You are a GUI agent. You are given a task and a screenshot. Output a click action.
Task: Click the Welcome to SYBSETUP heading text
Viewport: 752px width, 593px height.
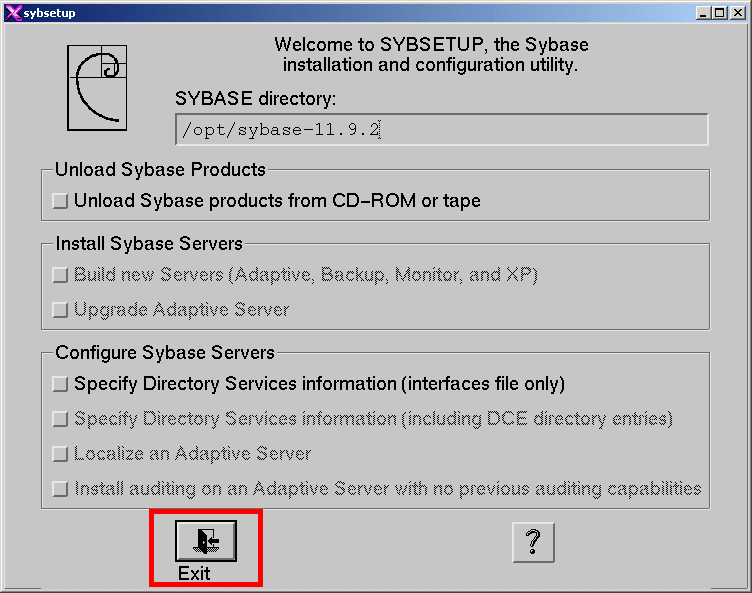(431, 55)
